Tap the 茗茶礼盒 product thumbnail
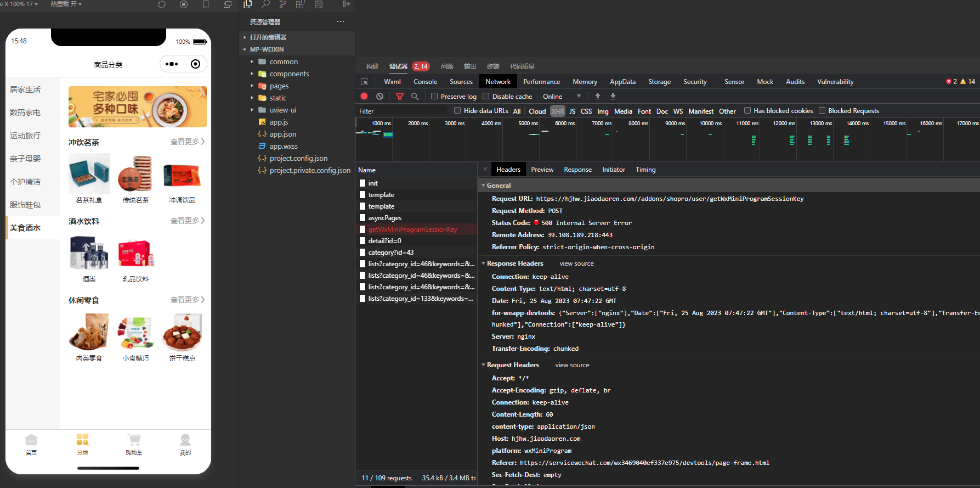Image resolution: width=980 pixels, height=488 pixels. coord(89,174)
